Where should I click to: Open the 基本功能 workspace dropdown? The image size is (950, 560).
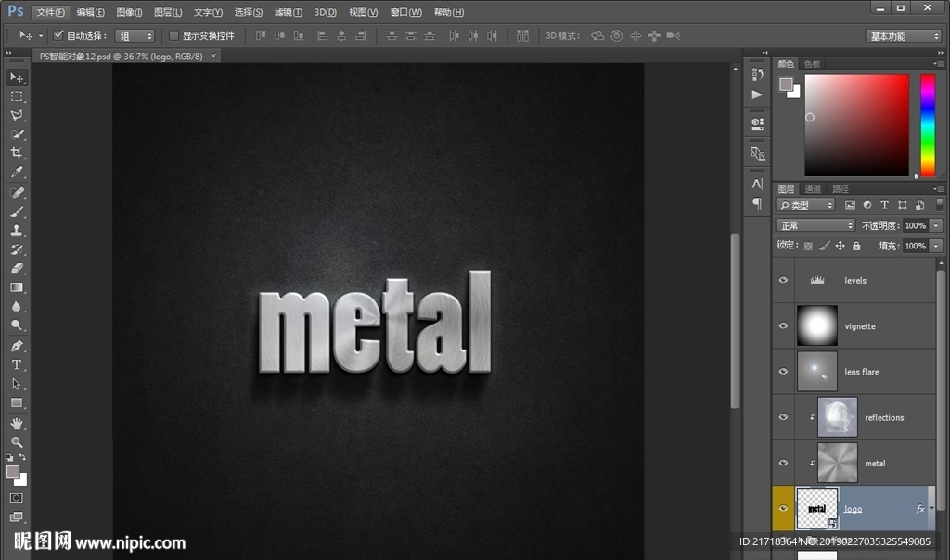point(904,36)
